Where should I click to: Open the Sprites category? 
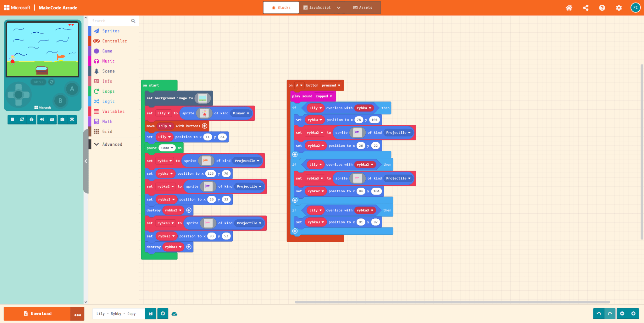pos(114,31)
